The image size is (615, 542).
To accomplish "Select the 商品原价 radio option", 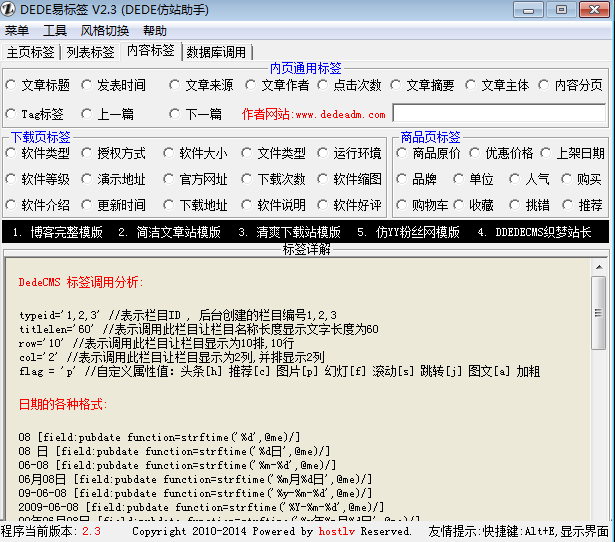I will click(x=402, y=154).
